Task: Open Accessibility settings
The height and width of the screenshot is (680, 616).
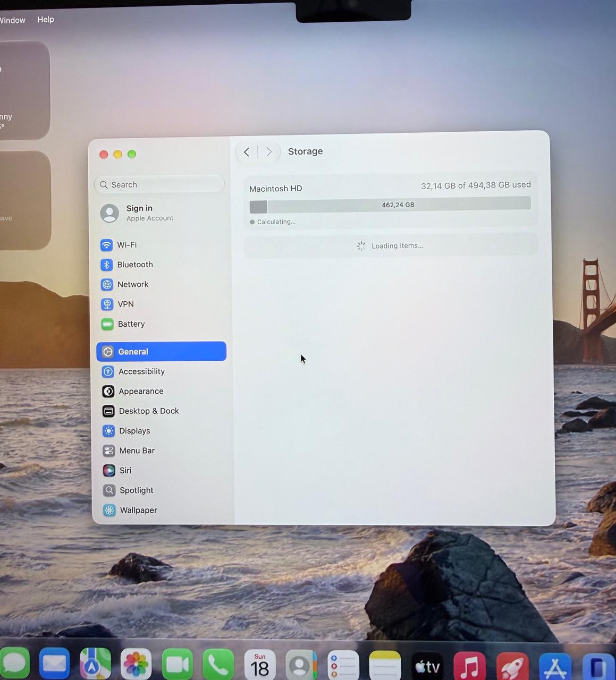Action: (162, 371)
